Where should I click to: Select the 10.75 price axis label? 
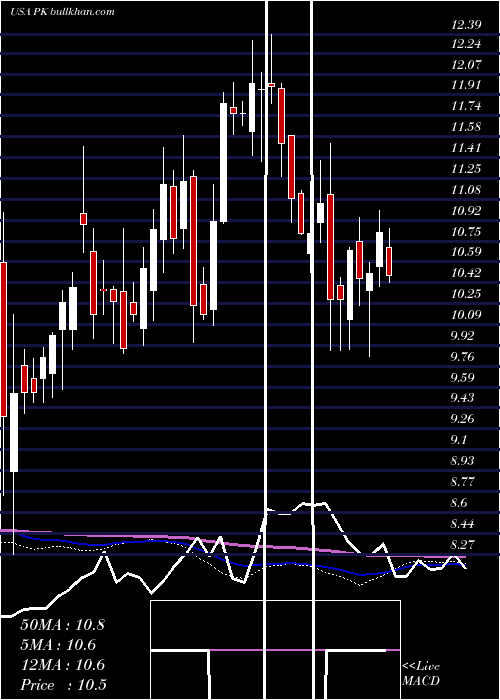[466, 232]
